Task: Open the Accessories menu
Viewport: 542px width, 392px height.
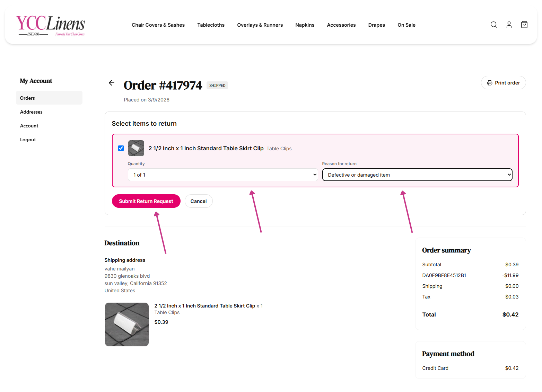Action: [341, 25]
